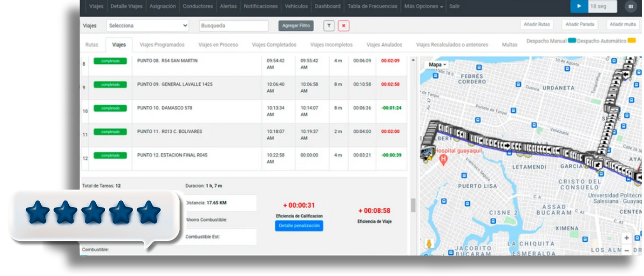The height and width of the screenshot is (276, 644).
Task: Toggle the filter funnel icon
Action: coord(329,26)
